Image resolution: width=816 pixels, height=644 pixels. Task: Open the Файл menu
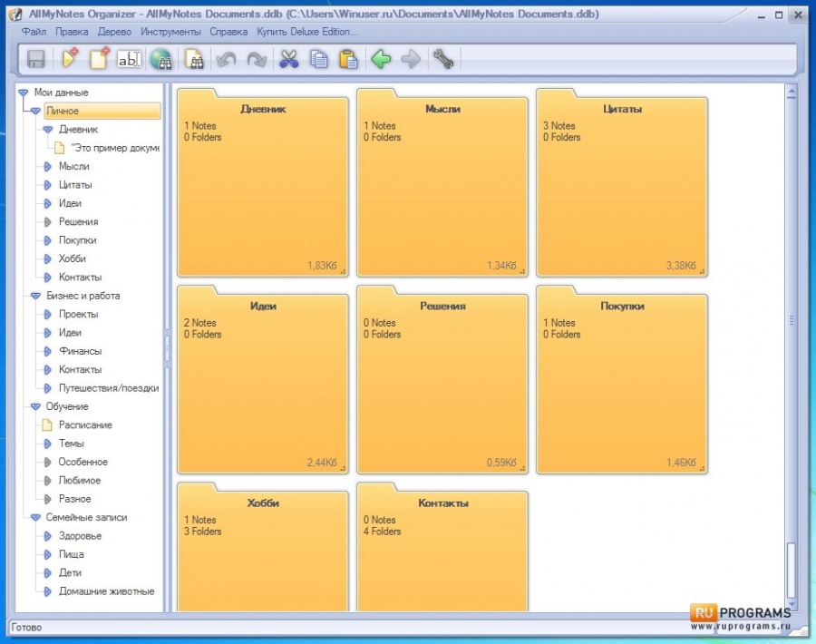pos(34,32)
